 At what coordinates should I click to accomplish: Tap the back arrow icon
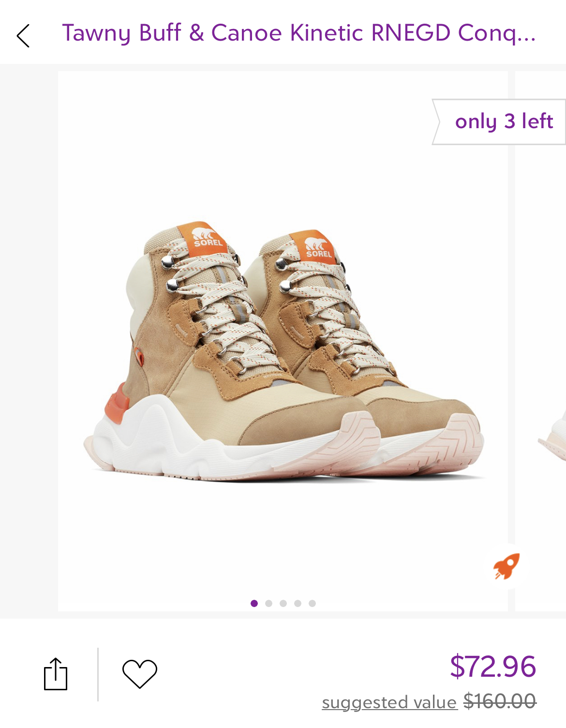click(x=23, y=36)
